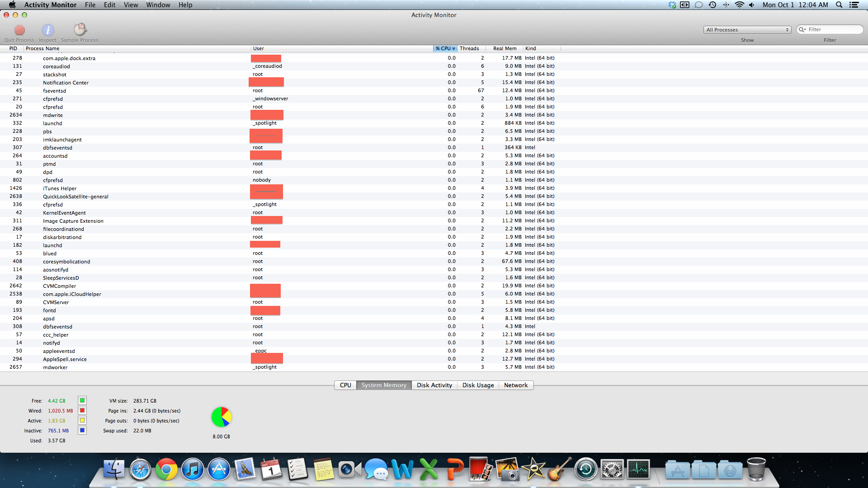Select the Network tab

515,385
